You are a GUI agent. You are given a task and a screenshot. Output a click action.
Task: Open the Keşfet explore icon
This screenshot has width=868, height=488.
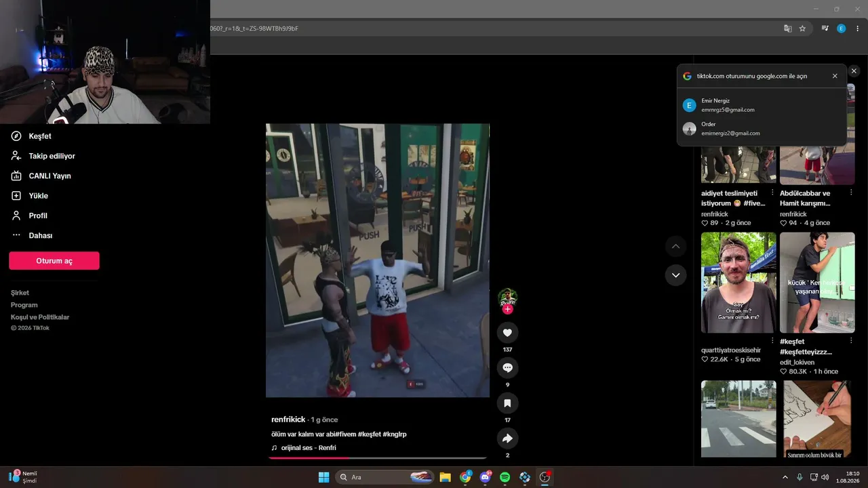16,136
